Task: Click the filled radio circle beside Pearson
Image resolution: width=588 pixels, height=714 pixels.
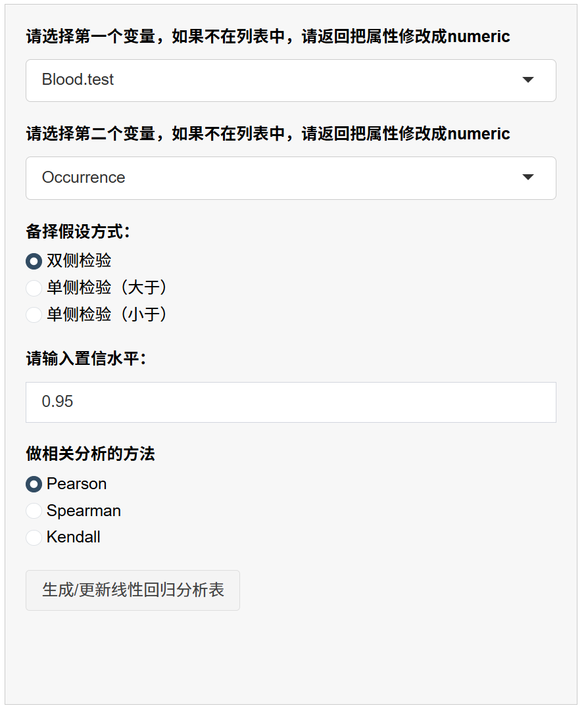Action: tap(34, 484)
